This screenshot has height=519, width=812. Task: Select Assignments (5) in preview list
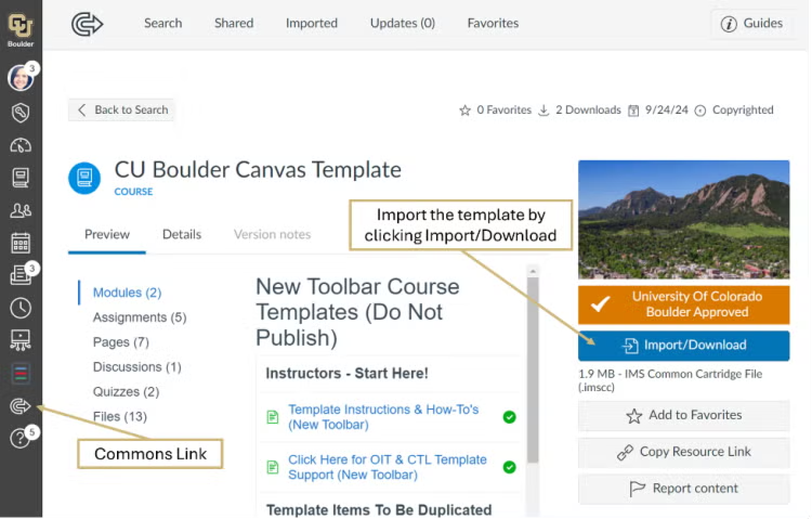[140, 317]
